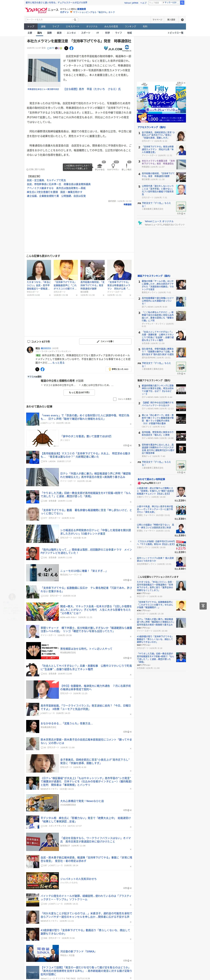
Task: Open 購入履歴 link
Action: pos(171,20)
